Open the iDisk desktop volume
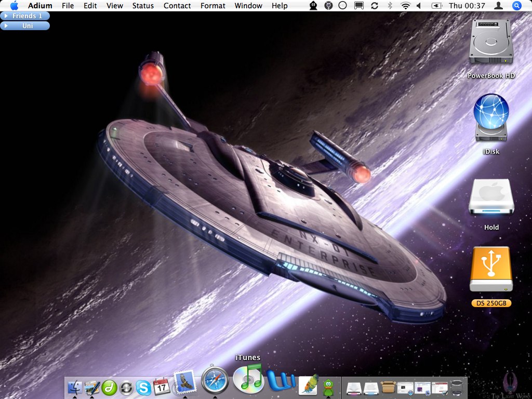Image resolution: width=532 pixels, height=399 pixels. pos(491,117)
